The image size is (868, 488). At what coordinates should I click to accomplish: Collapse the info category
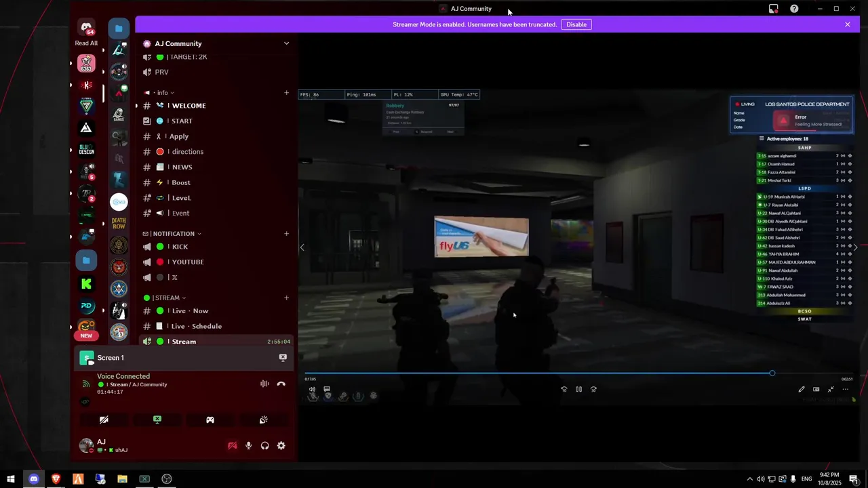162,93
